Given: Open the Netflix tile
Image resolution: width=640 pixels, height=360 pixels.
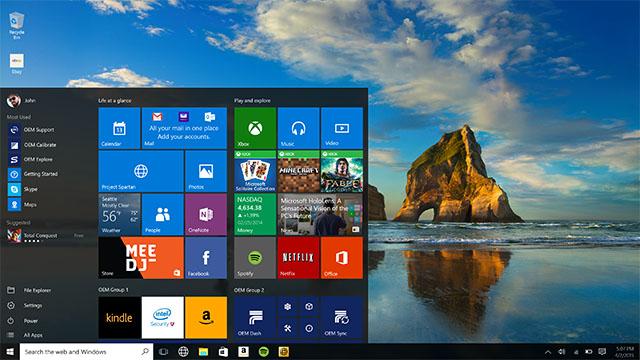Looking at the screenshot, I should click(x=298, y=258).
